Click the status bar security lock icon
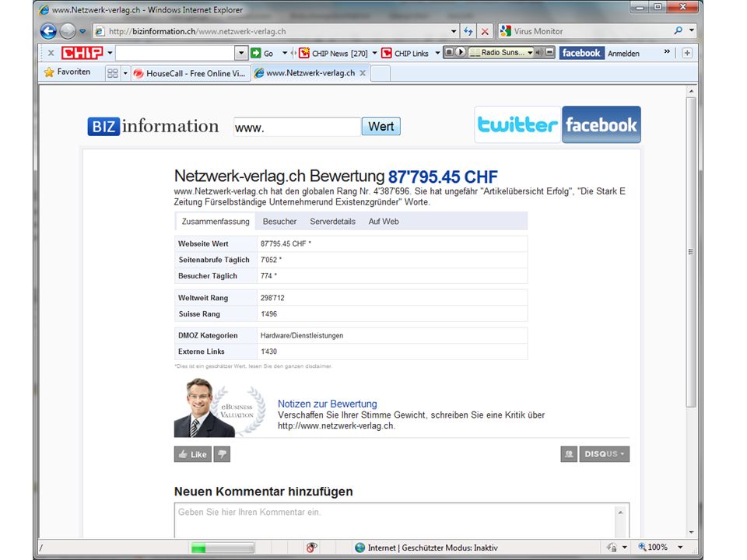This screenshot has width=747, height=560. click(612, 548)
